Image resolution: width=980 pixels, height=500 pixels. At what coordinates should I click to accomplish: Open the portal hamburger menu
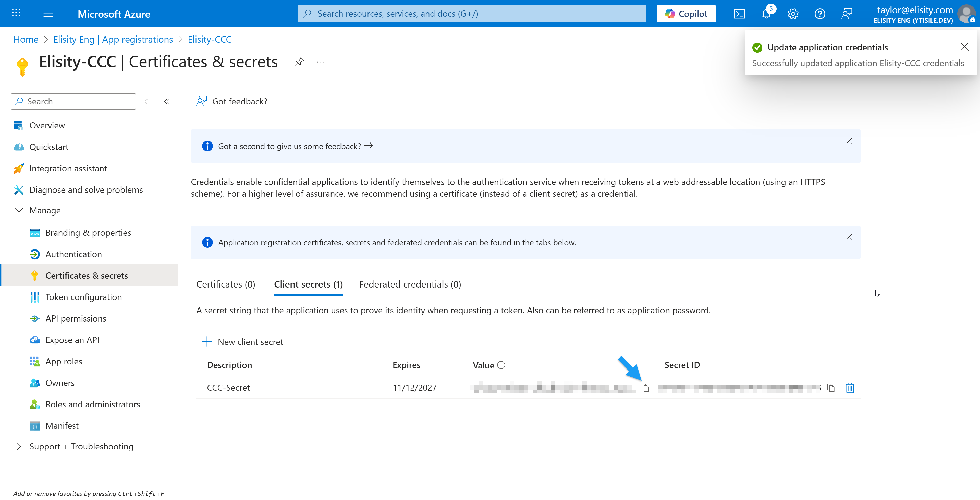(x=48, y=14)
